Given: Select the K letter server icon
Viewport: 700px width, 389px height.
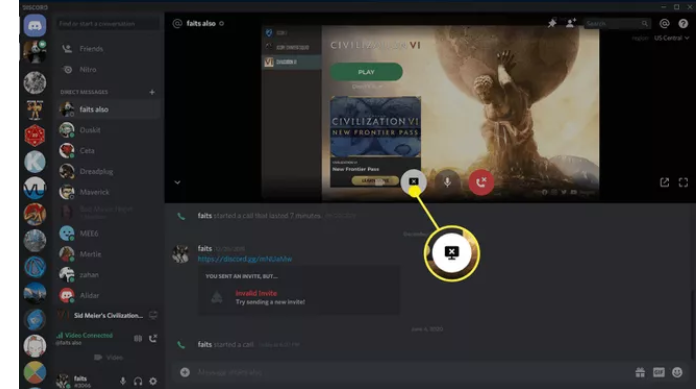Looking at the screenshot, I should (x=35, y=162).
